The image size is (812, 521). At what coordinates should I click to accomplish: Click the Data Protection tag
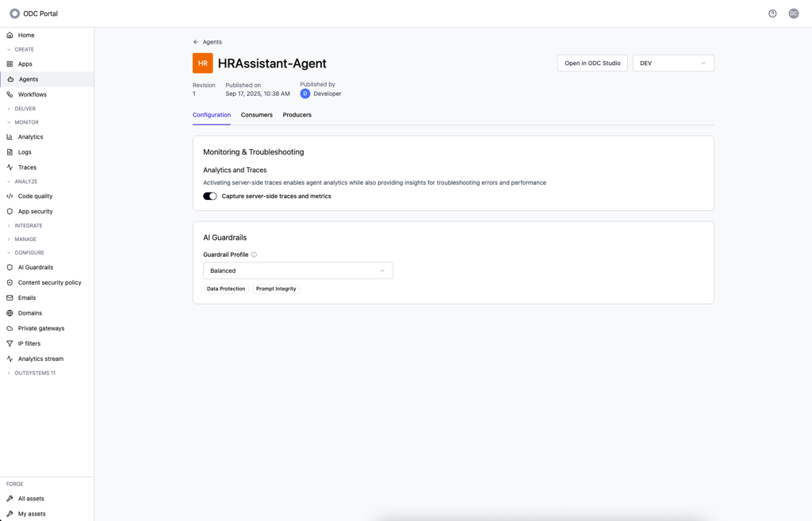pyautogui.click(x=226, y=289)
